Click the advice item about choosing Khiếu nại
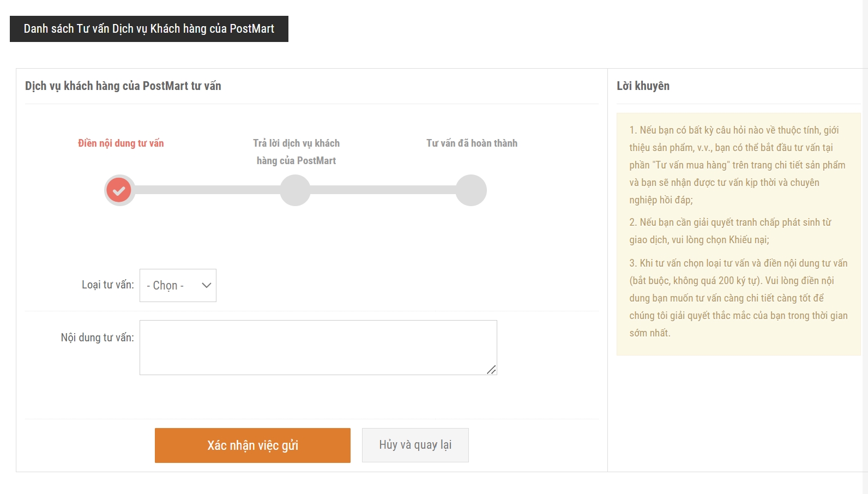 (730, 231)
